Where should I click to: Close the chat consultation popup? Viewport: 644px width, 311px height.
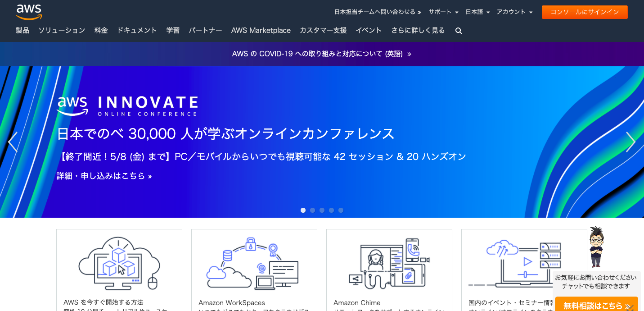[630, 307]
